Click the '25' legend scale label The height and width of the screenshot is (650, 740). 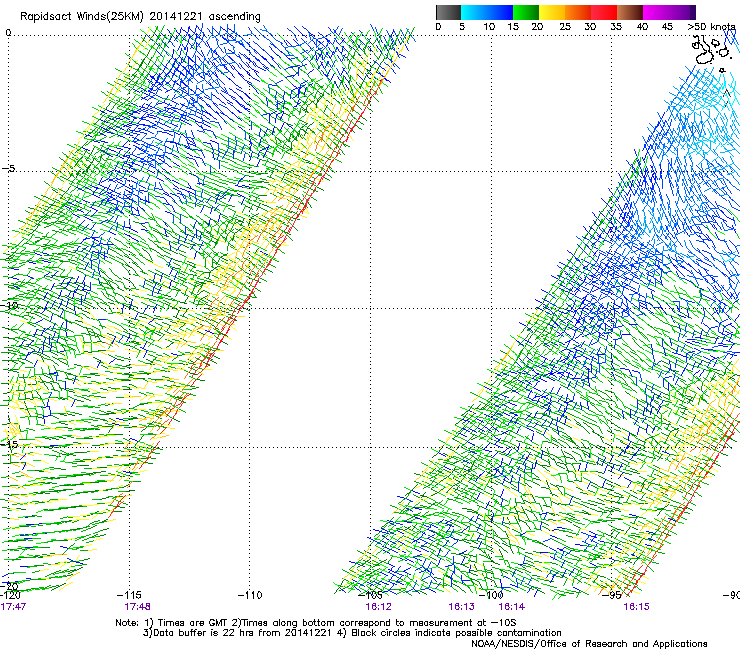(x=565, y=26)
